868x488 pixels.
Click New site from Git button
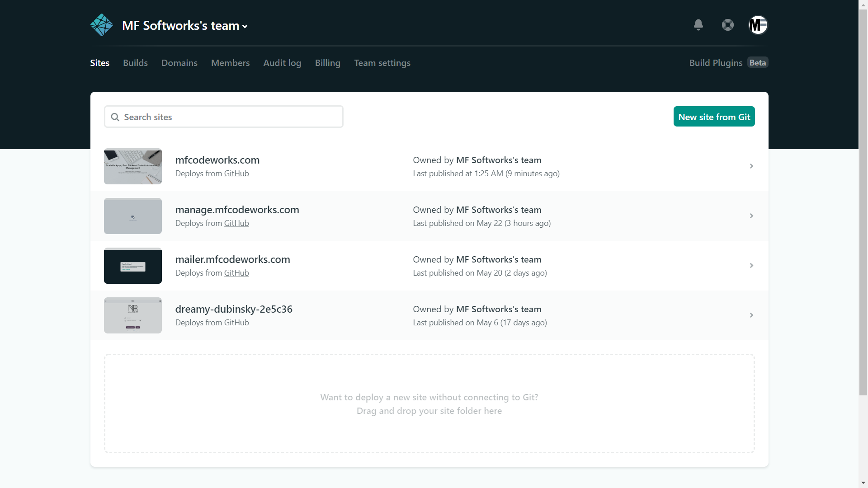click(714, 117)
